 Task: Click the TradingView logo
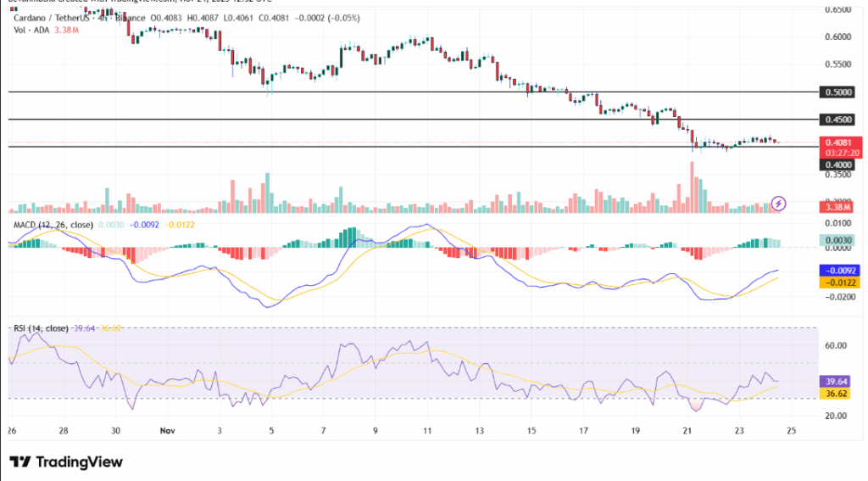tap(66, 462)
